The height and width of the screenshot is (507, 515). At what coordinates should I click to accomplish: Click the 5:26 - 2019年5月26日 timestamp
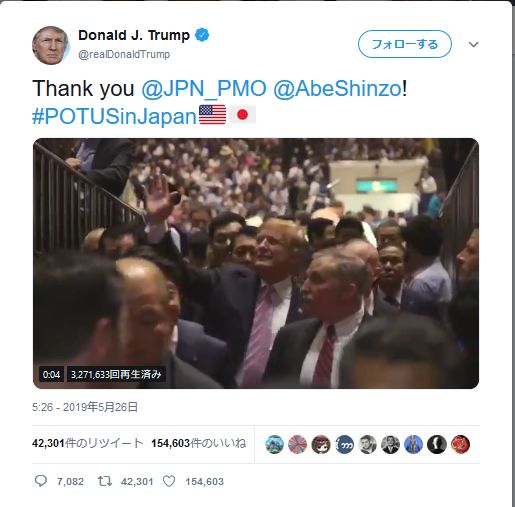(x=85, y=407)
